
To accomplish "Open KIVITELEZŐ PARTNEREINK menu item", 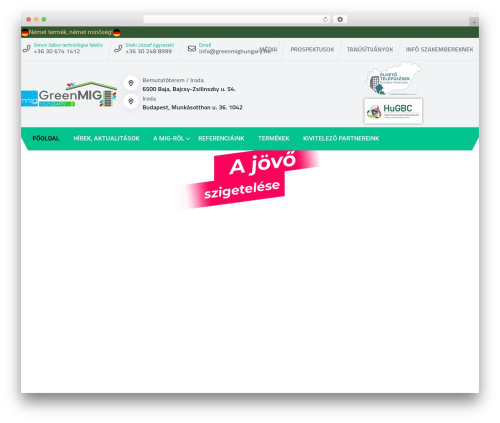I will pos(341,138).
